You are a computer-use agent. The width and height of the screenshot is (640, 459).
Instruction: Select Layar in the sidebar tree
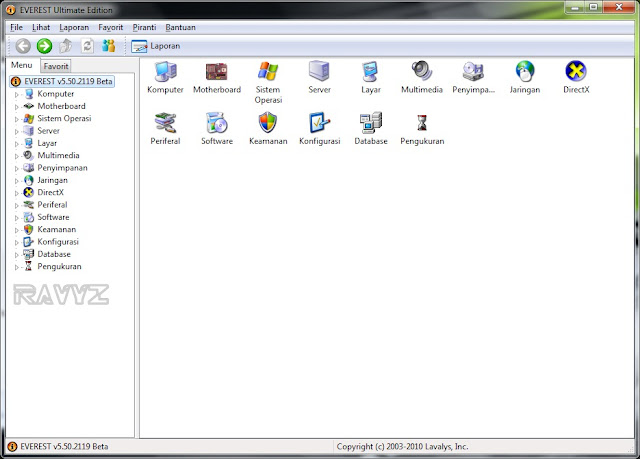pyautogui.click(x=47, y=143)
